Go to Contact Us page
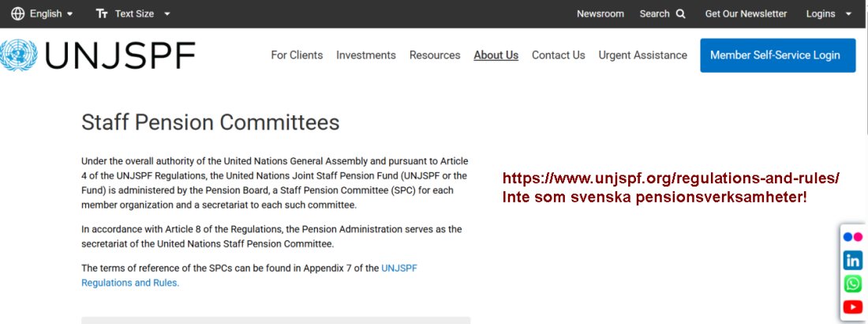The image size is (868, 324). (558, 55)
